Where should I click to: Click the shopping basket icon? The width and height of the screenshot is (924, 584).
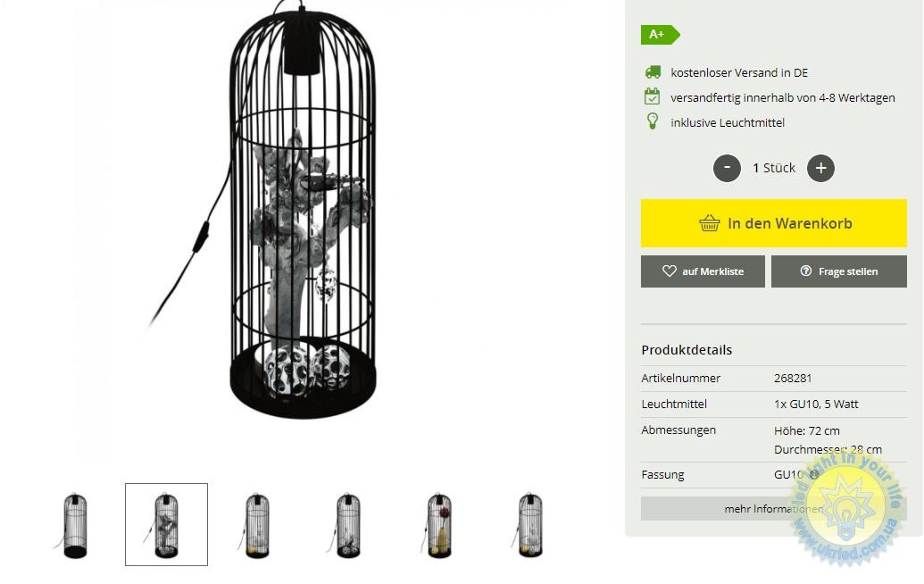click(710, 223)
